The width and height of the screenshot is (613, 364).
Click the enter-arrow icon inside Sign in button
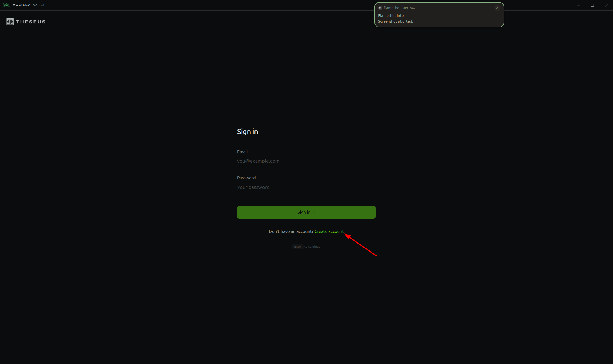314,213
